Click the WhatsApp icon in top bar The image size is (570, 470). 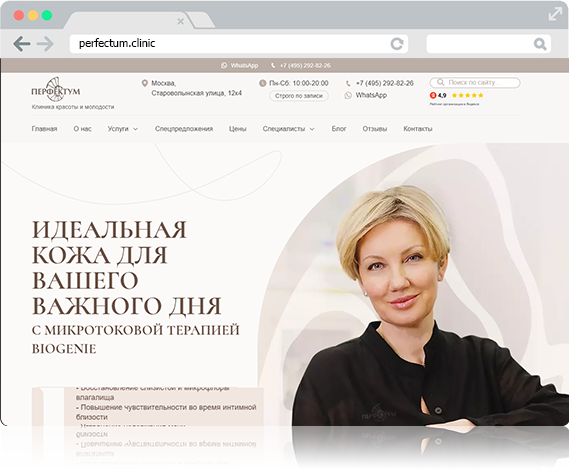[x=224, y=65]
